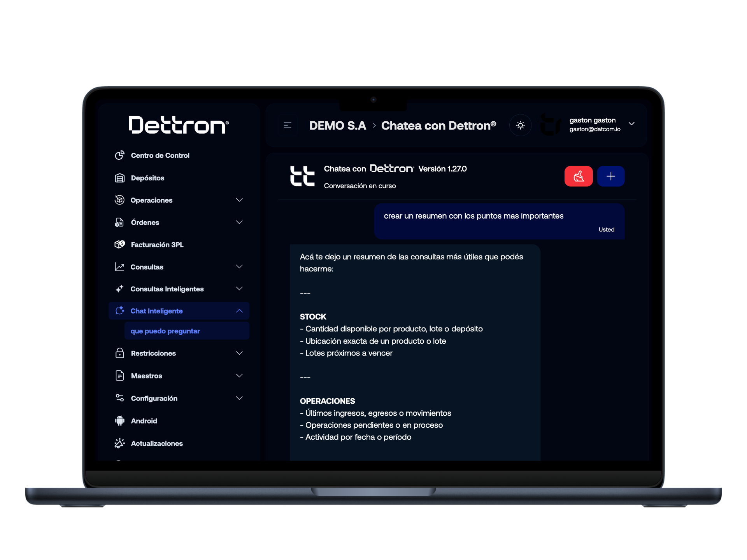Screen dimensions: 747x560
Task: Toggle light theme with sun icon
Action: pos(521,125)
